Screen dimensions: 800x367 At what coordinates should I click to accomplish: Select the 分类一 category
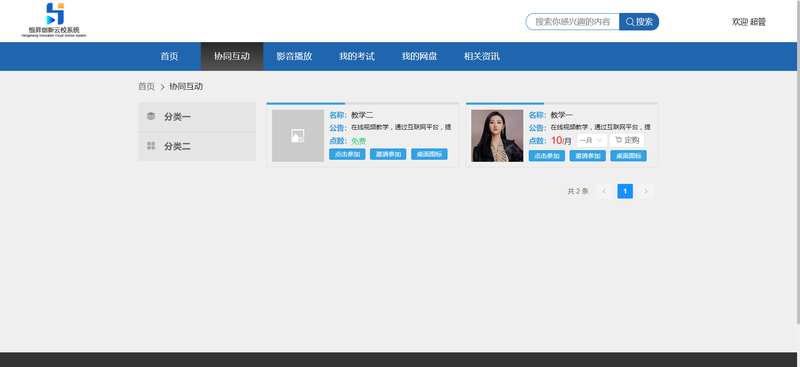pos(197,117)
